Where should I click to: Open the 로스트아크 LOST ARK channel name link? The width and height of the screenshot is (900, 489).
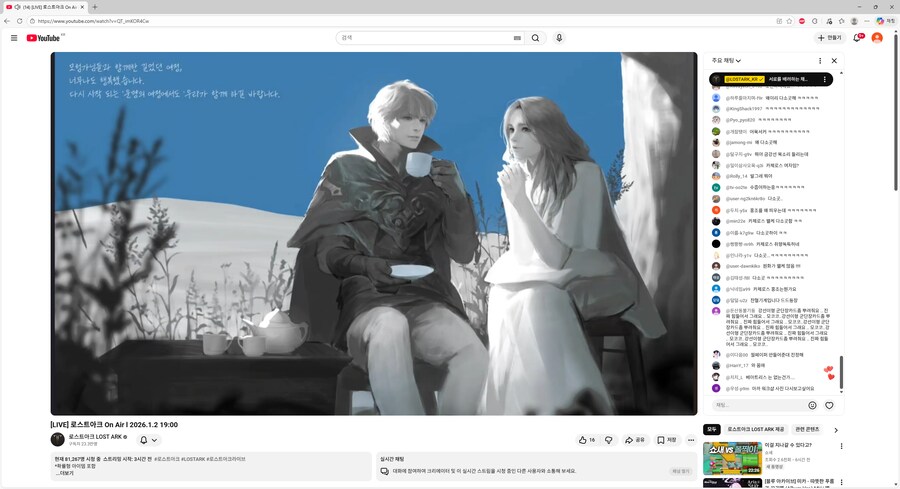click(95, 437)
